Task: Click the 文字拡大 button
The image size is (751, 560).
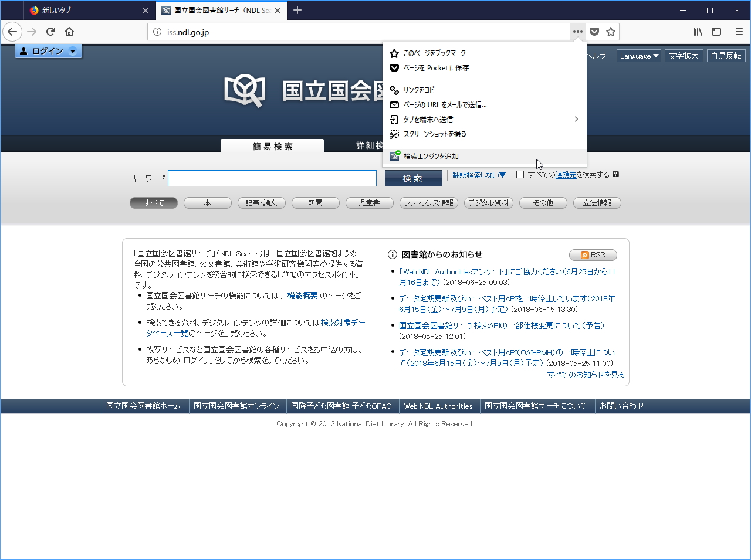Action: (684, 56)
